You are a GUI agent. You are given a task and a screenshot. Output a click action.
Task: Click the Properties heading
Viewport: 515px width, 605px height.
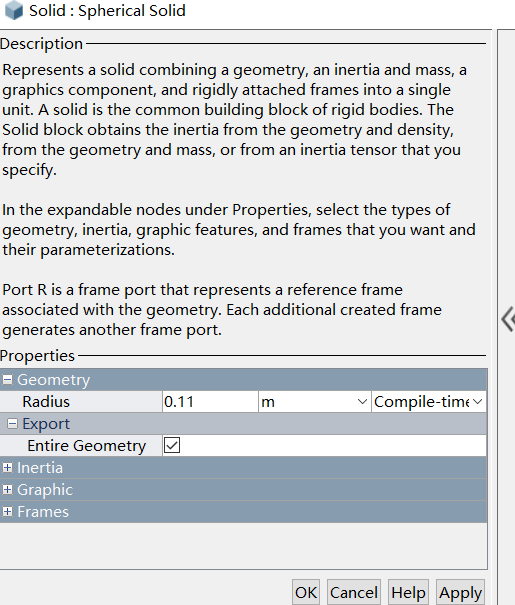pyautogui.click(x=37, y=356)
